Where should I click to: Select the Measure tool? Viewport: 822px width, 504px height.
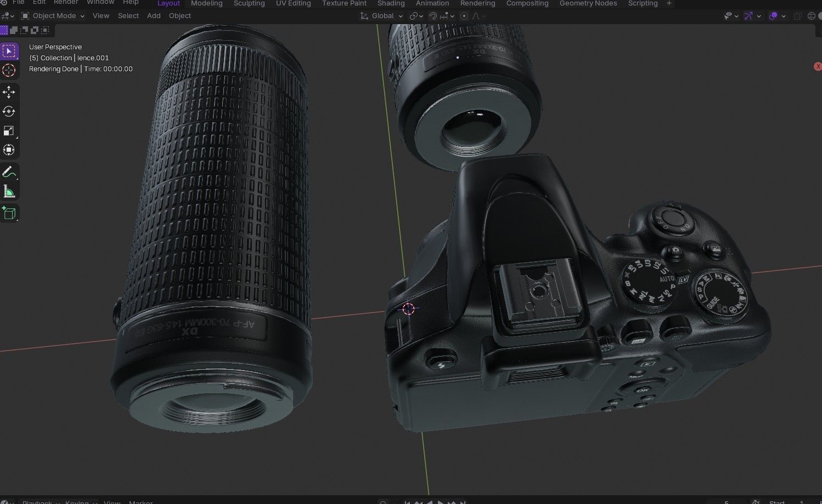9,191
